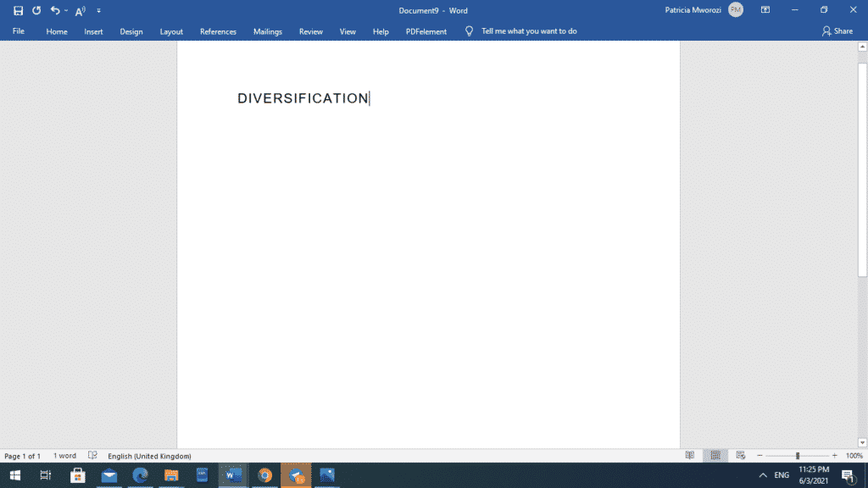The width and height of the screenshot is (868, 488).
Task: Check proofing errors using the book icon
Action: point(92,456)
